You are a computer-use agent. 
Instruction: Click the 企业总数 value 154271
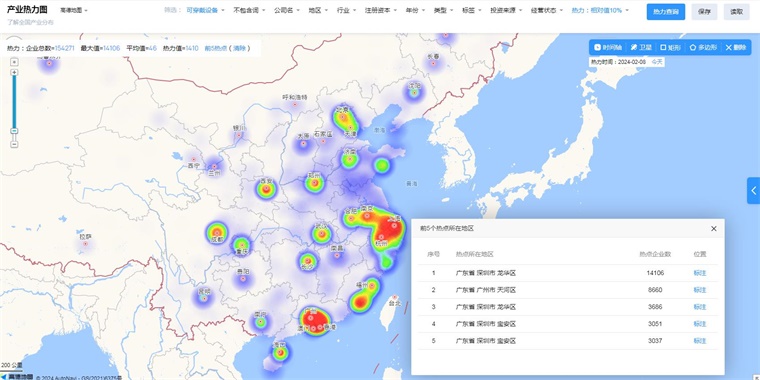[x=64, y=48]
